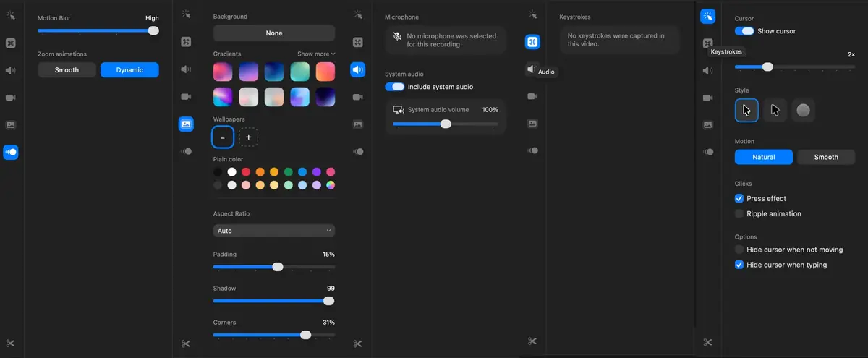Toggle the Include system audio switch

(x=394, y=87)
